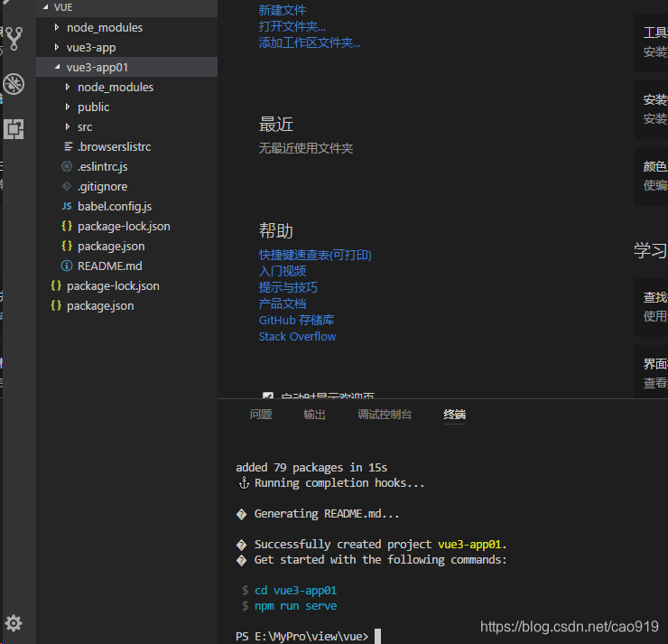Image resolution: width=668 pixels, height=644 pixels.
Task: Open the 产品文档 link
Action: (283, 303)
